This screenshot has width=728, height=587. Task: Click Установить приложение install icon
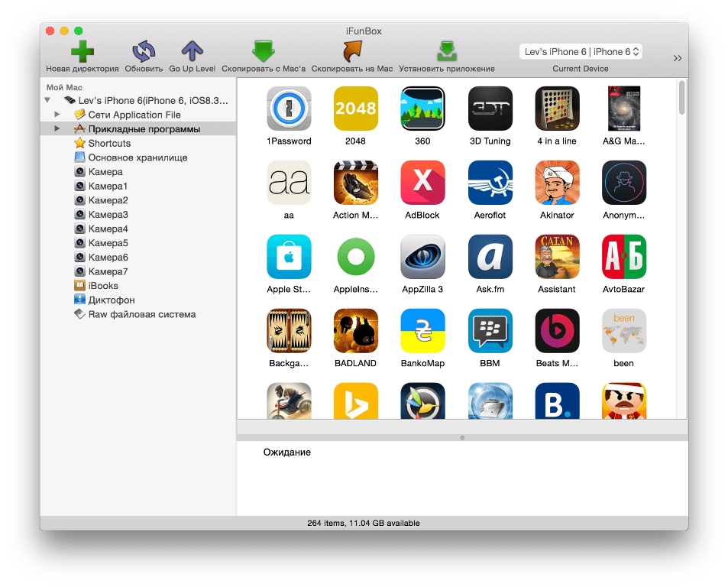(447, 51)
